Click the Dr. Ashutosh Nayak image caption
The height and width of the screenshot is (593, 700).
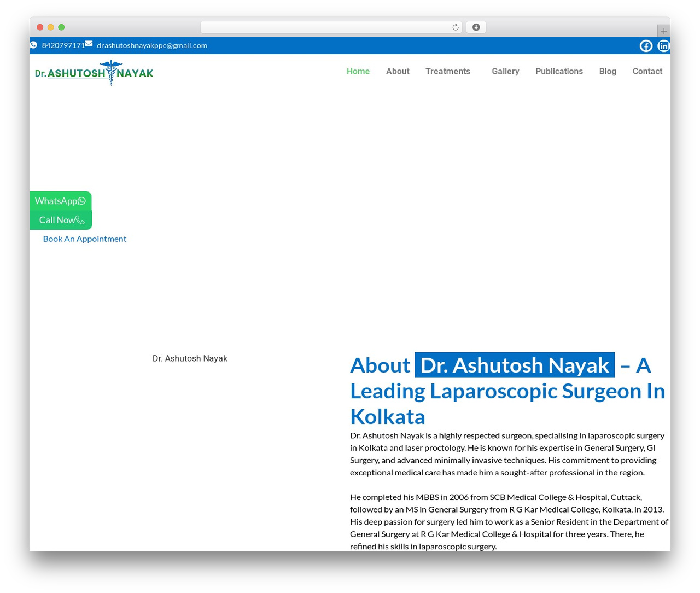click(x=190, y=358)
